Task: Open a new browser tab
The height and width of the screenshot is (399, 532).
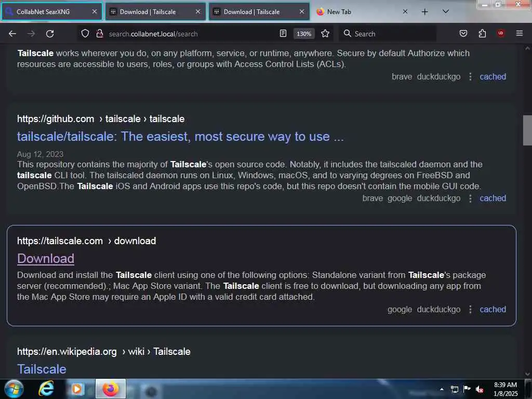Action: coord(424,12)
